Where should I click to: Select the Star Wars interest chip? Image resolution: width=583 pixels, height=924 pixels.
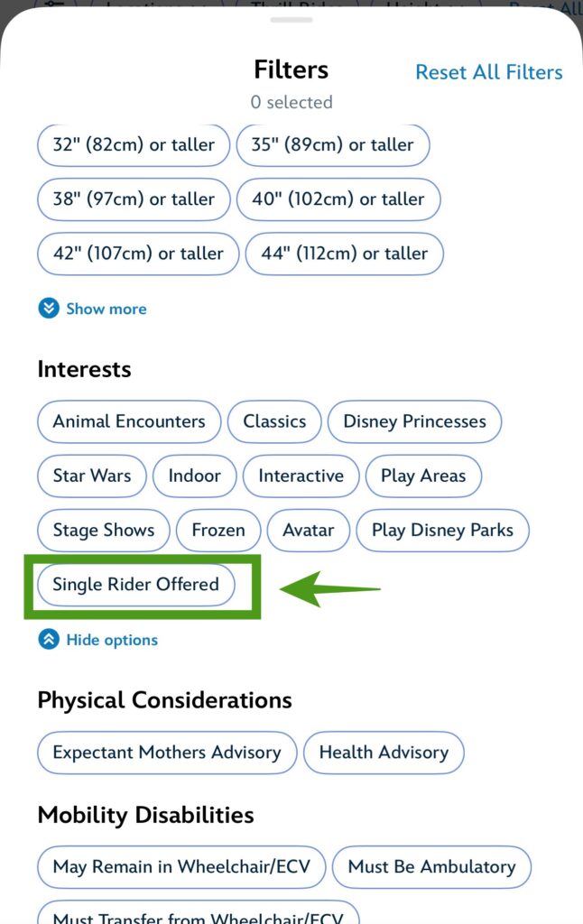point(91,476)
